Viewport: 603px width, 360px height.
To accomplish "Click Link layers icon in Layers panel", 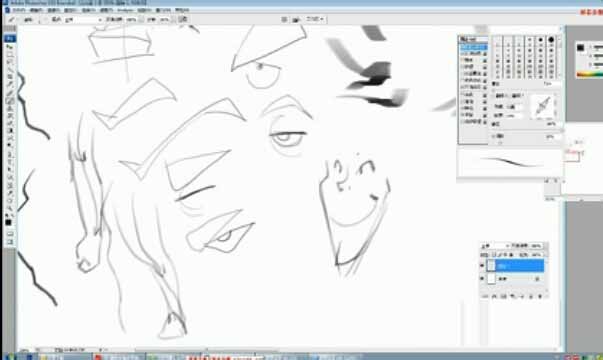I will [485, 296].
